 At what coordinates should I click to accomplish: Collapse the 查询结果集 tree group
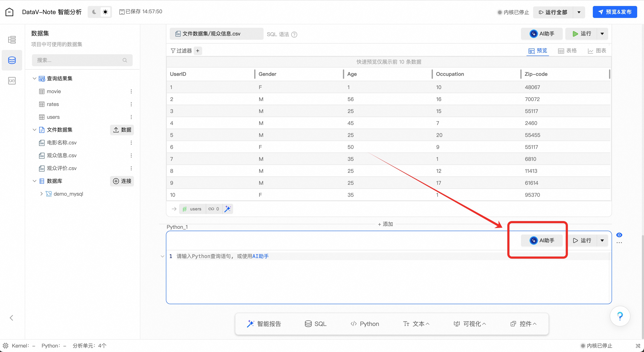click(x=35, y=78)
